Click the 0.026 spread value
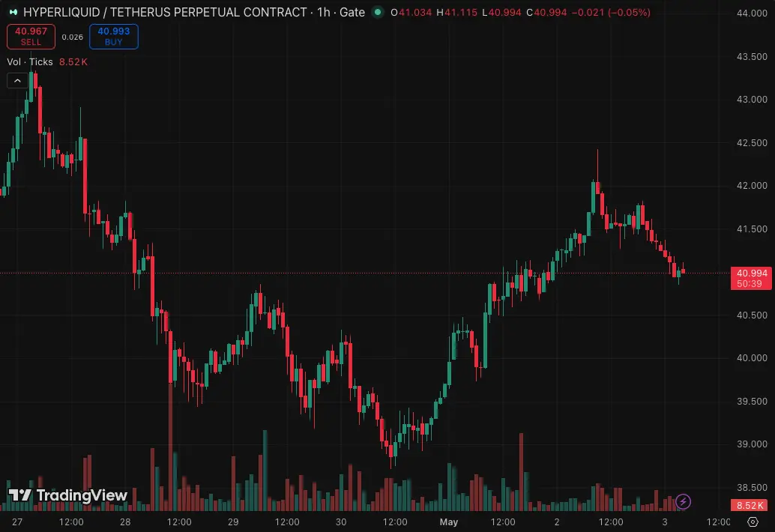Screen dimensions: 775x532 point(72,37)
